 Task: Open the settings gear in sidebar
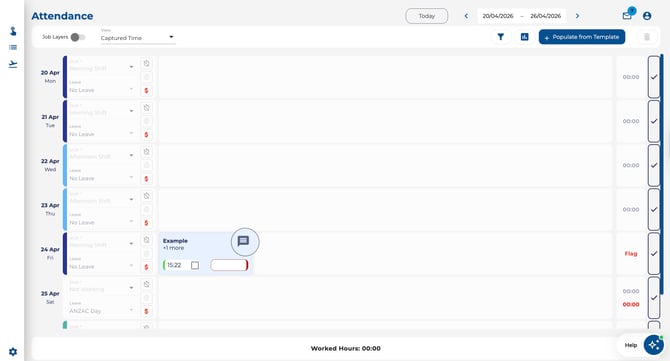point(13,352)
